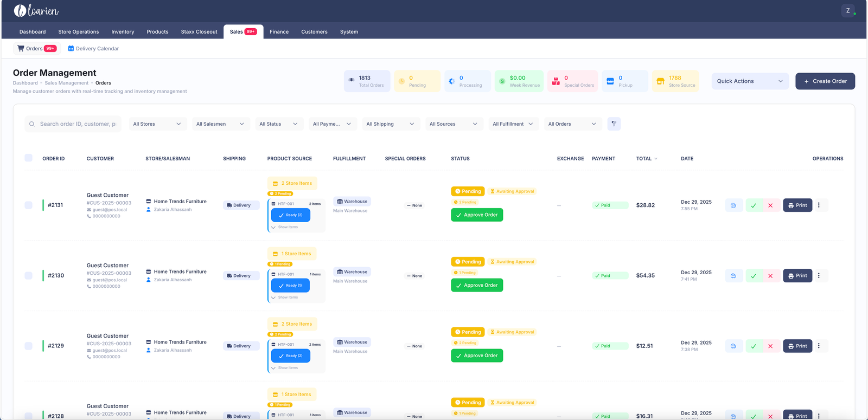Image resolution: width=868 pixels, height=420 pixels.
Task: Open Quick Actions dropdown
Action: coord(750,81)
